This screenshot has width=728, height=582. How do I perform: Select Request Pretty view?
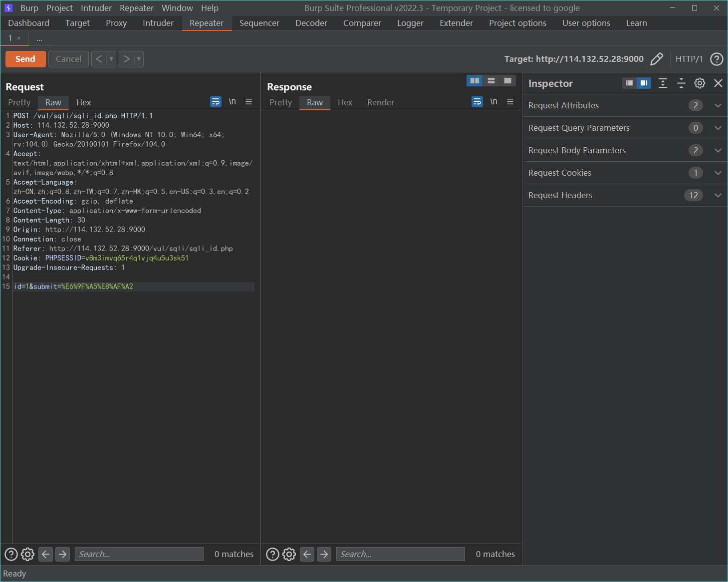(19, 102)
